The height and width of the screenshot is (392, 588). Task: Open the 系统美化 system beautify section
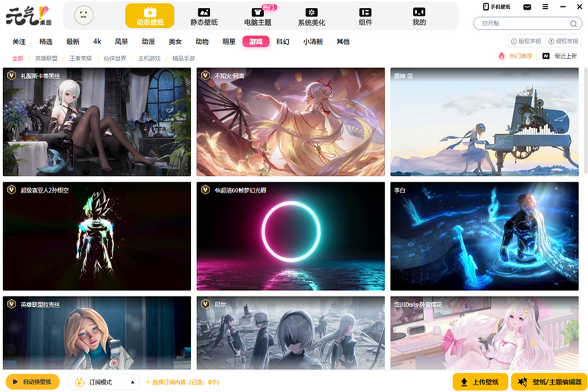click(311, 16)
